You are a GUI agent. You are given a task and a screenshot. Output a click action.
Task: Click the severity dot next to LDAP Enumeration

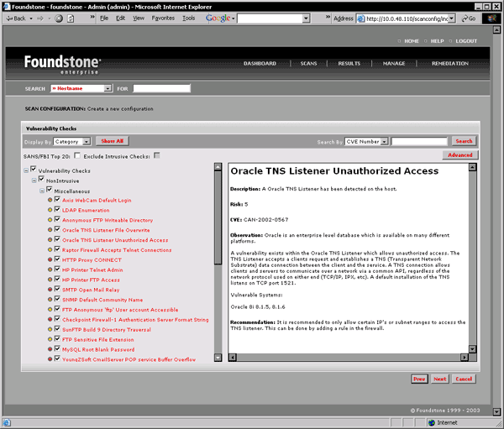pyautogui.click(x=51, y=210)
